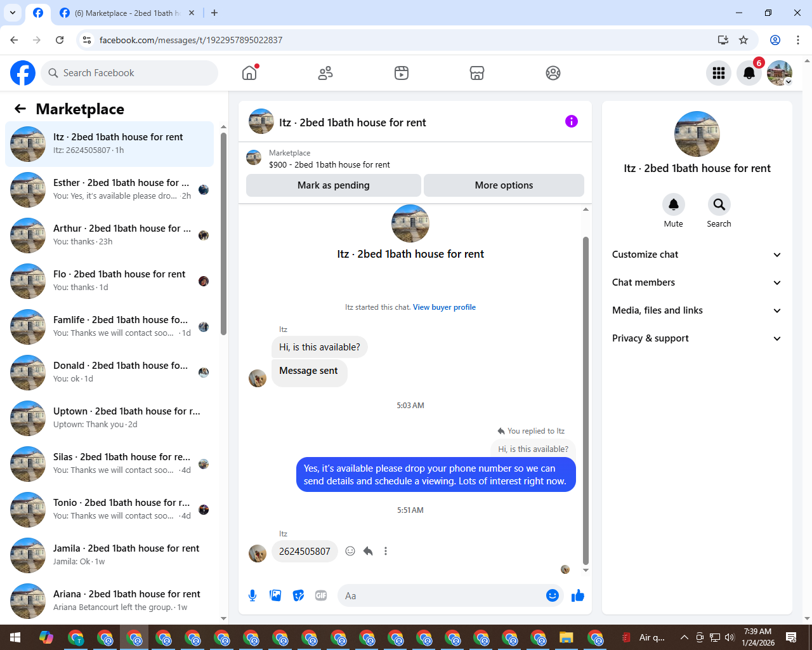Open conversation information purple icon
The width and height of the screenshot is (812, 650).
(572, 121)
